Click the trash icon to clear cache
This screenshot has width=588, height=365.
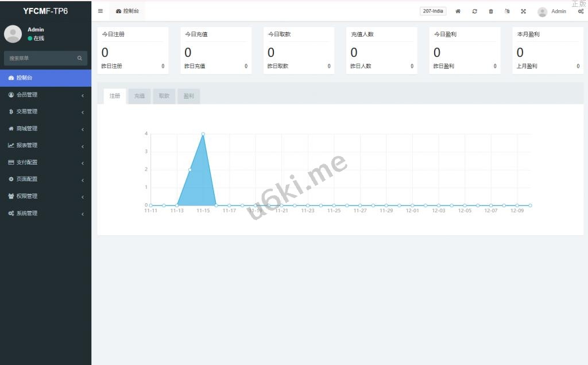[490, 11]
